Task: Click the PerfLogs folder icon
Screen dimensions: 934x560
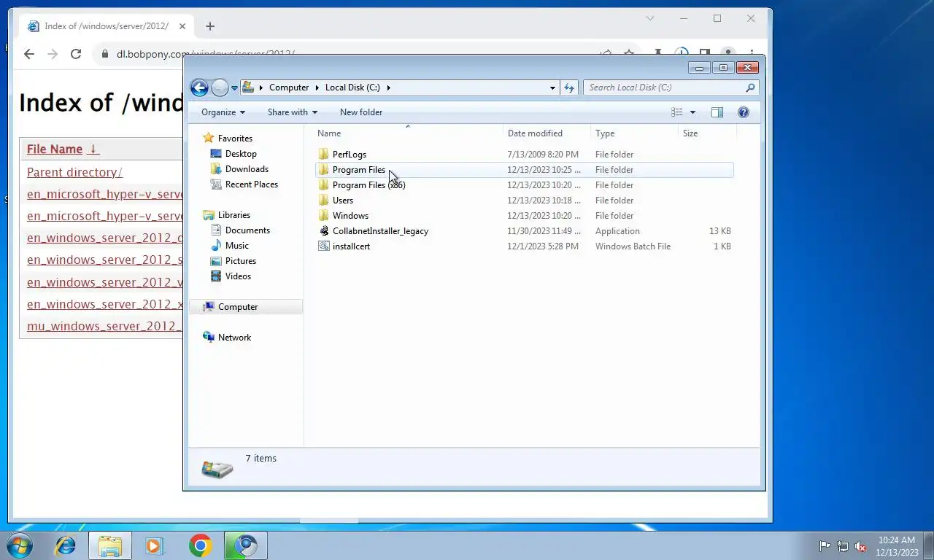Action: coord(324,155)
